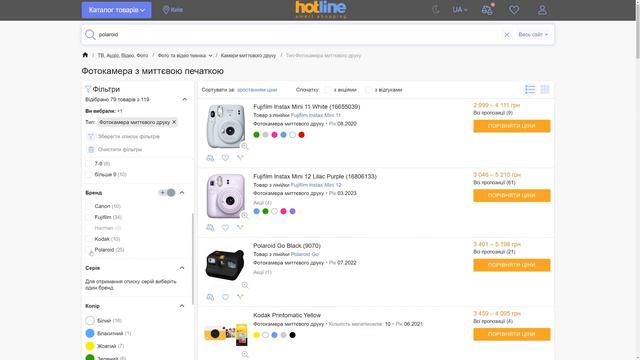Open the Каталог товарів dropdown
The width and height of the screenshot is (640, 360).
[116, 10]
